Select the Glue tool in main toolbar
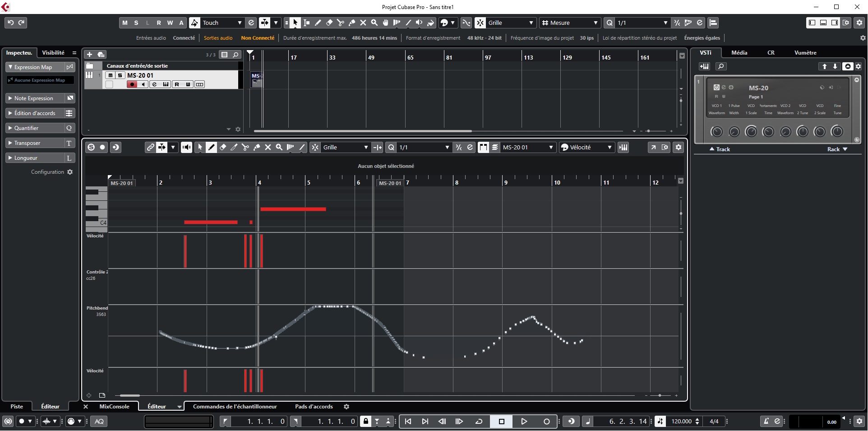This screenshot has width=868, height=431. [x=351, y=23]
